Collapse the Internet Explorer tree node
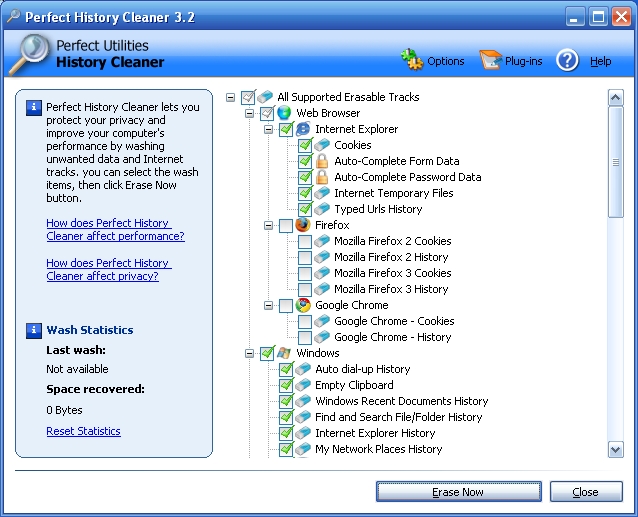The image size is (638, 517). point(269,130)
